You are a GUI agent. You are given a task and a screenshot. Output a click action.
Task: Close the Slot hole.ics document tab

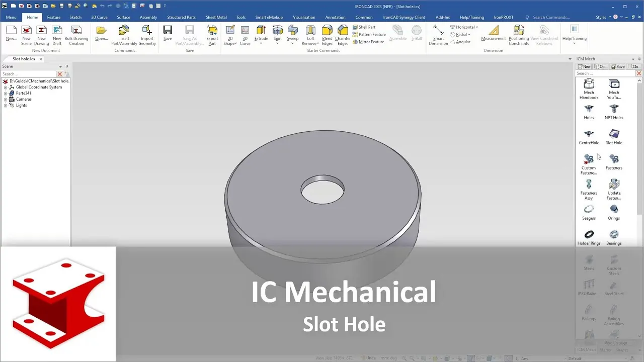(x=41, y=59)
